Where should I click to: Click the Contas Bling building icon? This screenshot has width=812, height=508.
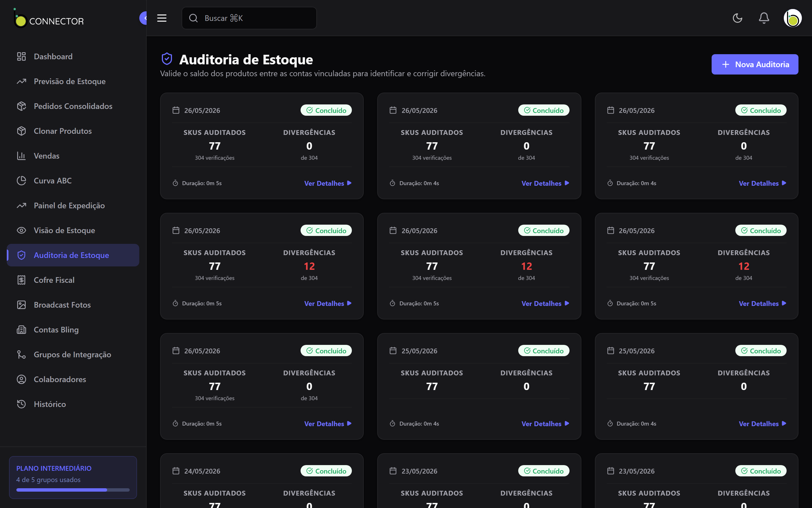[21, 330]
